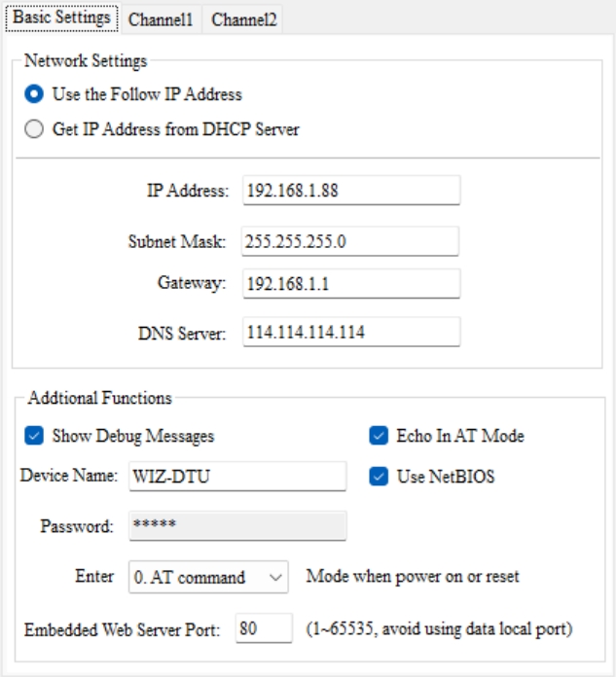Disable Echo In AT Mode checkbox
Screen dimensions: 616x677
coord(378,436)
